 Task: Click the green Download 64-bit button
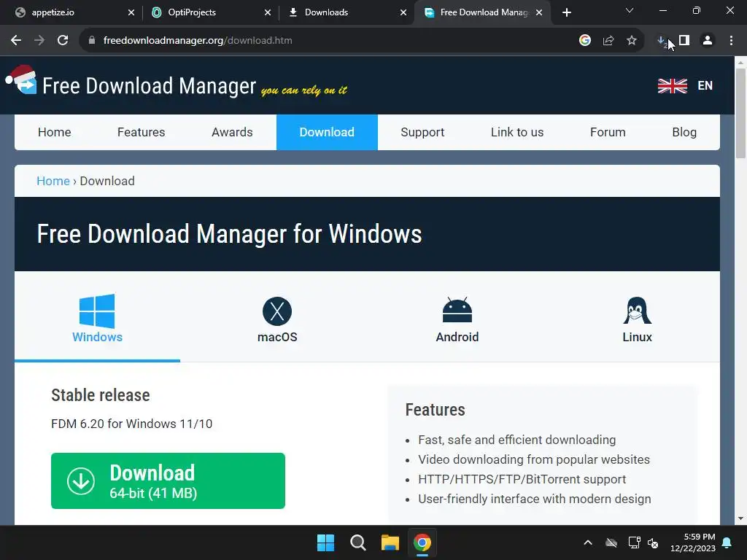pos(169,481)
